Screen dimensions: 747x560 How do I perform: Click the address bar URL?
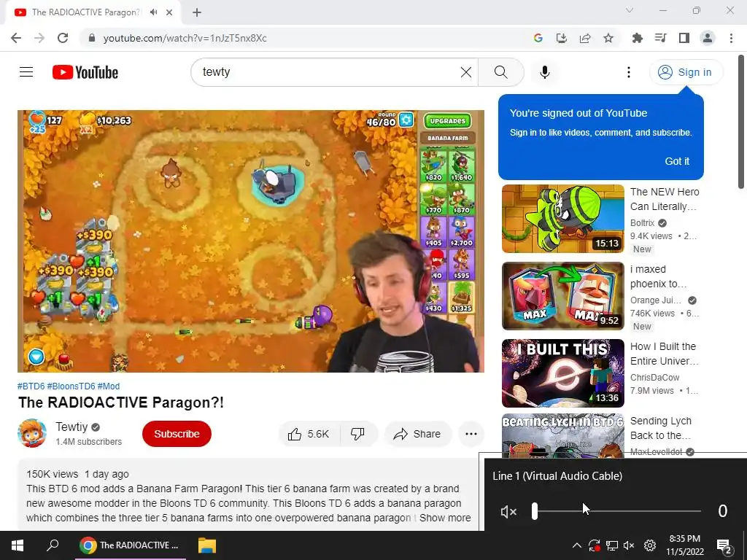coord(185,38)
